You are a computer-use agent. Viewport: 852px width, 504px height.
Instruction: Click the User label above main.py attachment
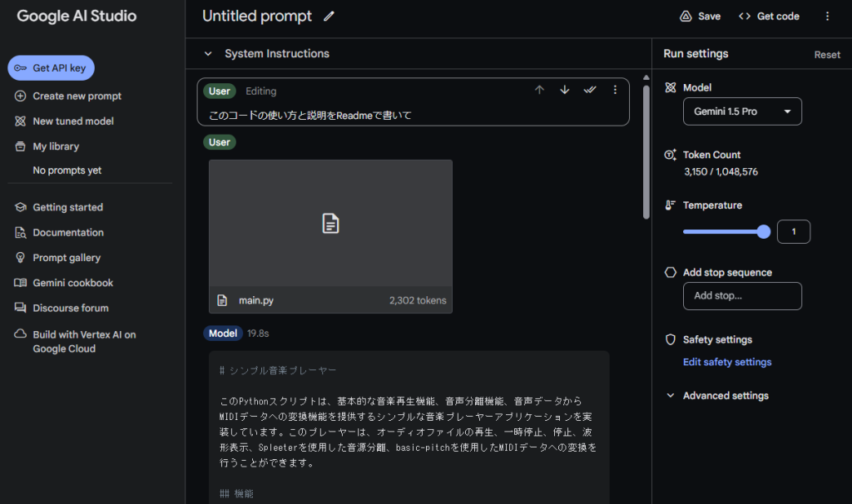point(220,142)
